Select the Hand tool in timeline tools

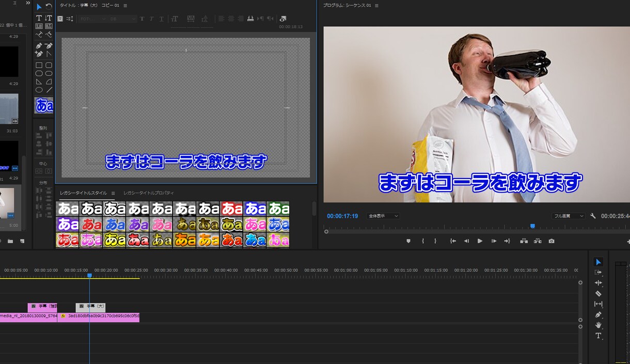[x=598, y=325]
